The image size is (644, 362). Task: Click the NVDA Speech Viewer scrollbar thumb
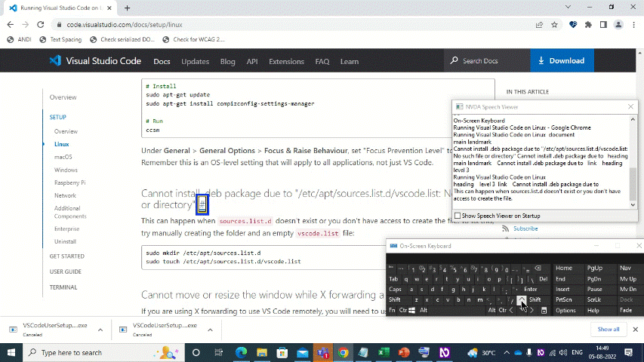633,183
